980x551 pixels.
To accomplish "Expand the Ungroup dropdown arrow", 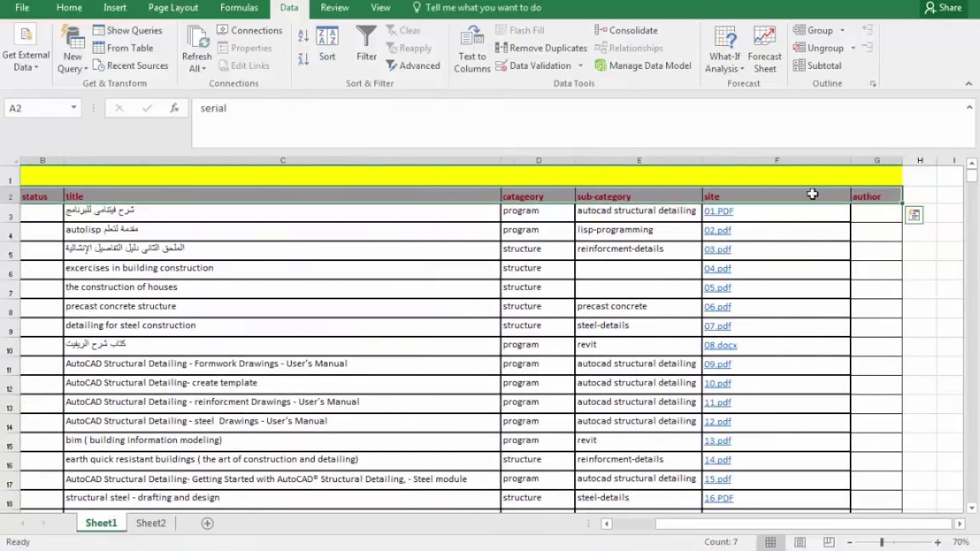I will coord(852,48).
